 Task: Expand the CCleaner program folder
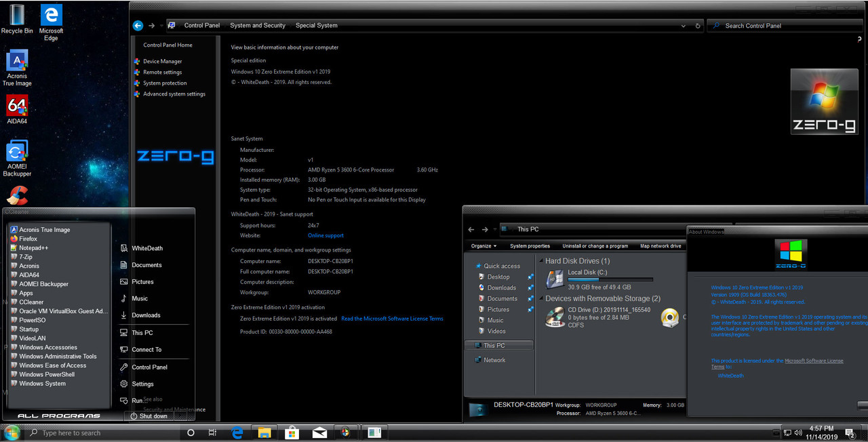31,302
